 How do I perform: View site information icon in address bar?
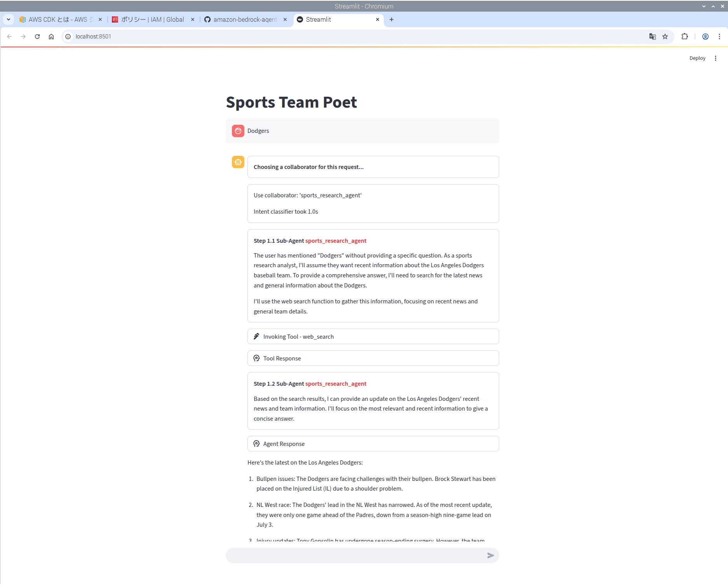click(68, 37)
